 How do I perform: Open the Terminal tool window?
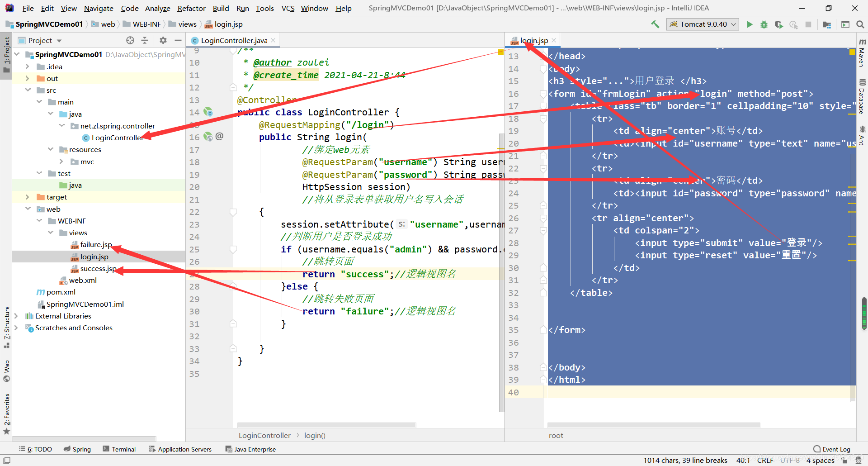(119, 449)
